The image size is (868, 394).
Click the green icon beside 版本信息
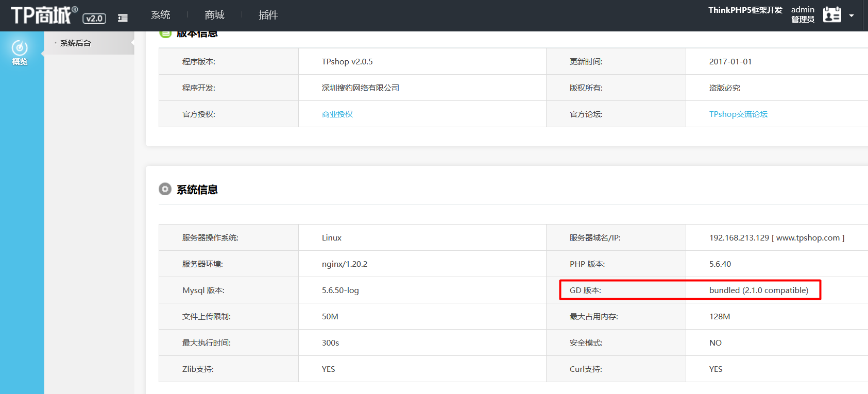point(165,34)
